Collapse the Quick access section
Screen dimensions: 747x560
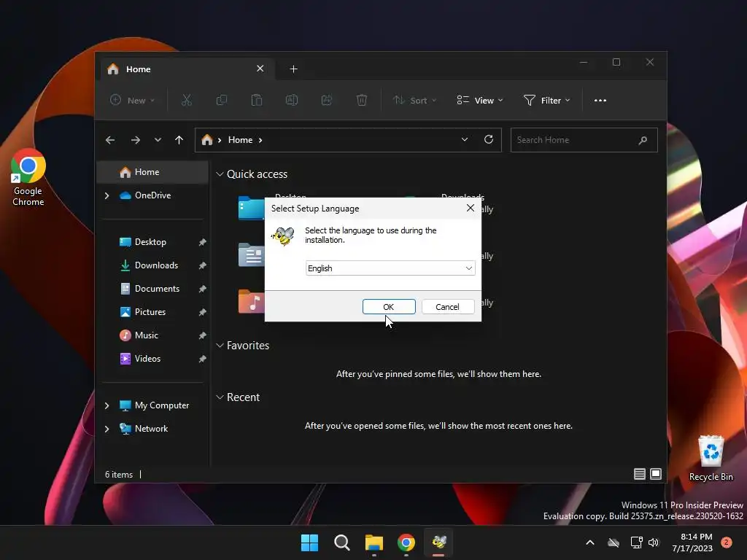(220, 174)
